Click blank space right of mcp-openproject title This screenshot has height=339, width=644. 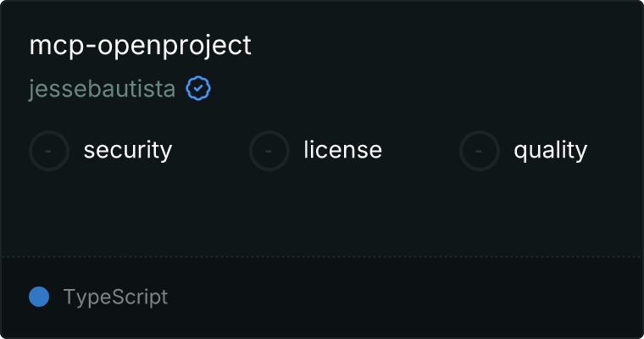click(x=441, y=46)
